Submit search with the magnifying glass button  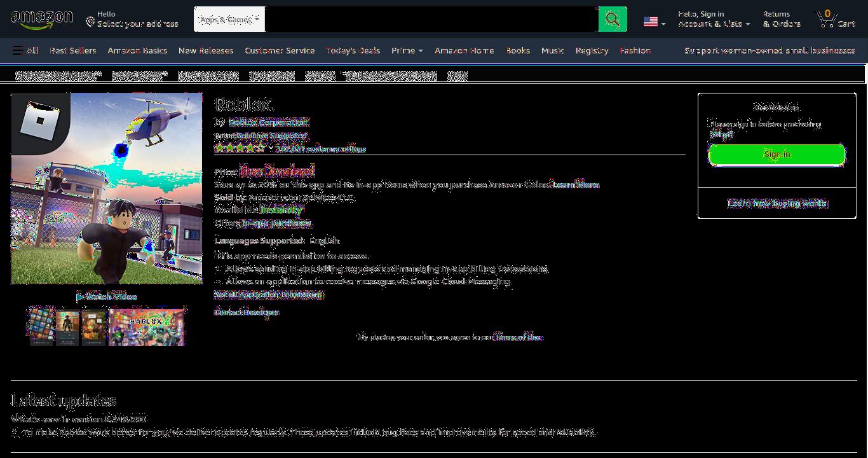[x=613, y=19]
